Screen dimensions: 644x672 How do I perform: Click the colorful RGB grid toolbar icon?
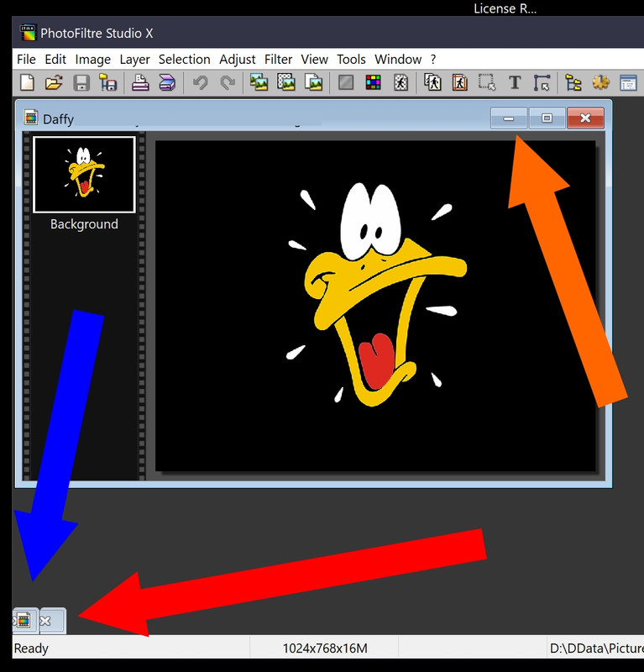373,82
